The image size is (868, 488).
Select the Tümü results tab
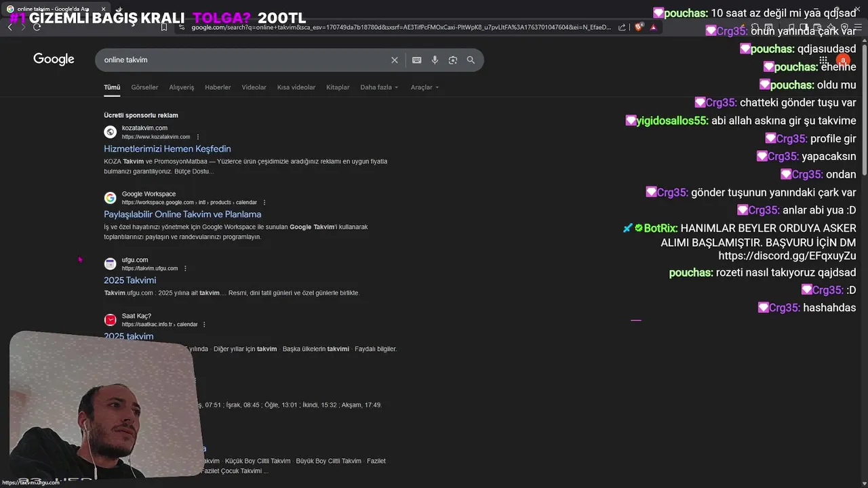click(x=112, y=87)
